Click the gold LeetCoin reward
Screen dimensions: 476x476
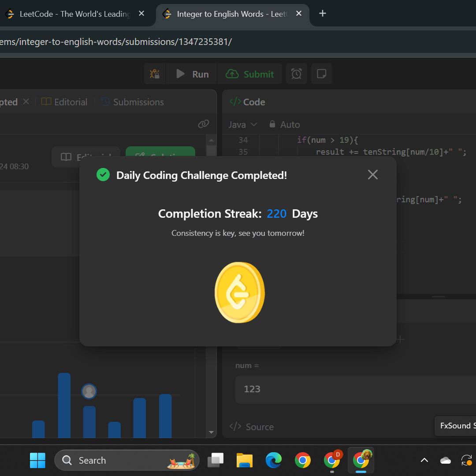pos(240,292)
